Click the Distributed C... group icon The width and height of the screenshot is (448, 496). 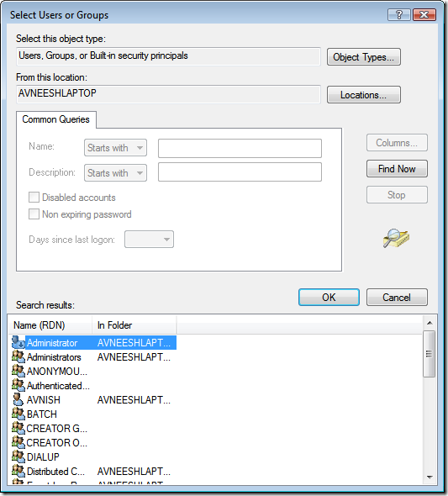[x=18, y=471]
